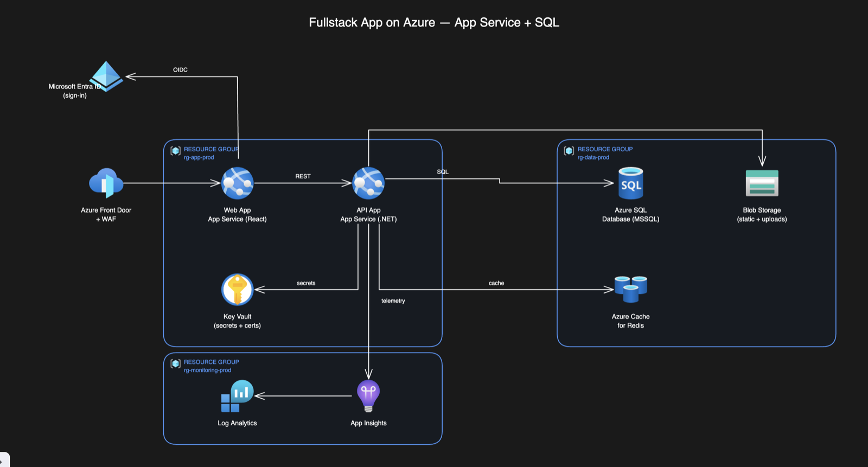Select the 'Web App App Service (React)' label
The height and width of the screenshot is (467, 868).
click(238, 215)
